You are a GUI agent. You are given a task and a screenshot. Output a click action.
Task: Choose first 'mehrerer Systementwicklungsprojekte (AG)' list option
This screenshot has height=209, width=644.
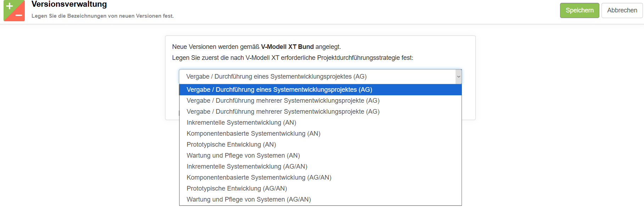(x=283, y=101)
